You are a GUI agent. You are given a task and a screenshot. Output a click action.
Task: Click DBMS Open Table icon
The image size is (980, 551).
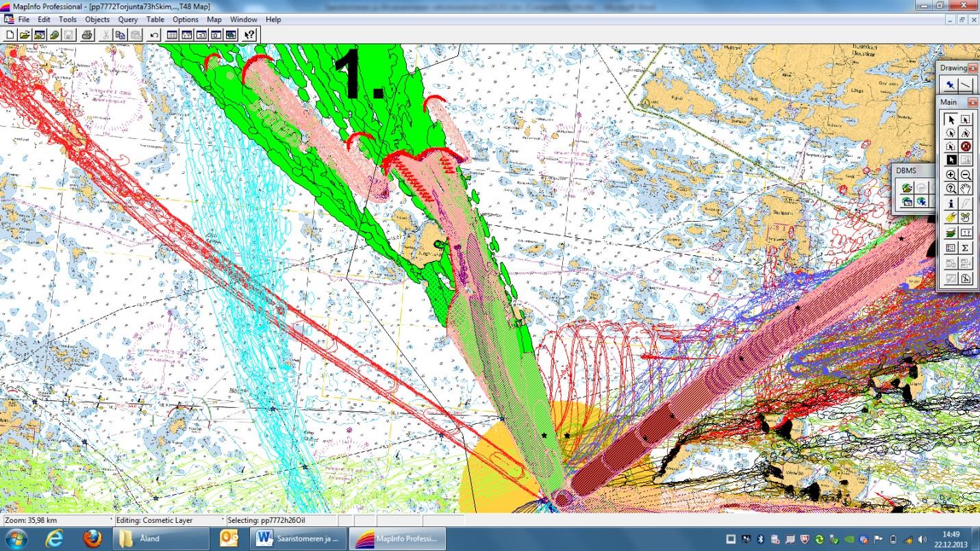[x=907, y=188]
